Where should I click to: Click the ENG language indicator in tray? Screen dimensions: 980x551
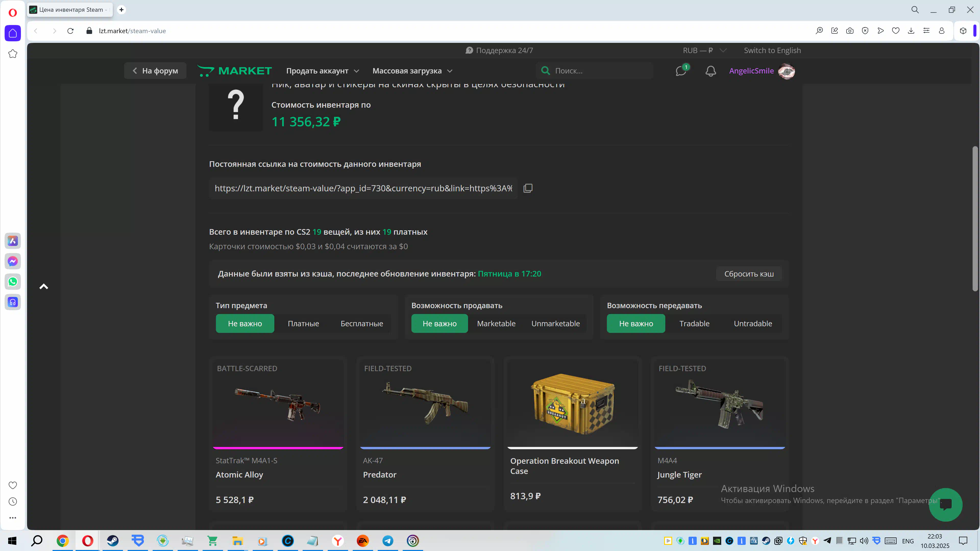tap(907, 541)
